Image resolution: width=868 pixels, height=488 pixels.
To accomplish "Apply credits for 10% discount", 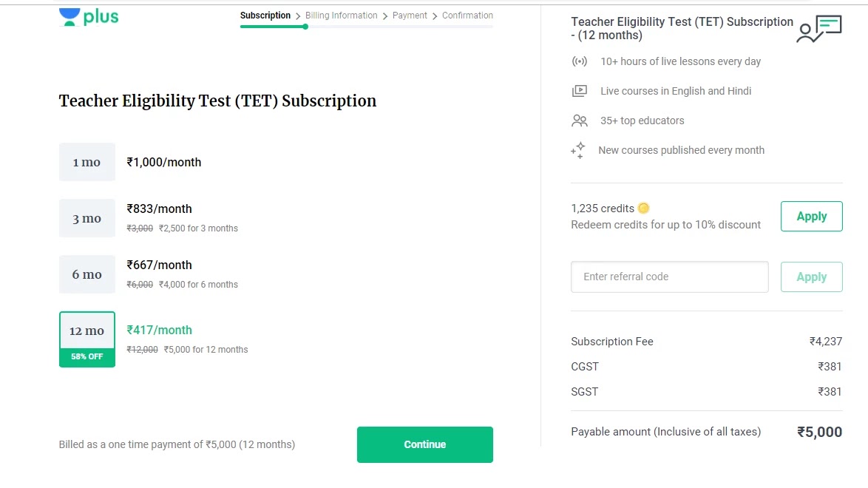I will pos(811,217).
